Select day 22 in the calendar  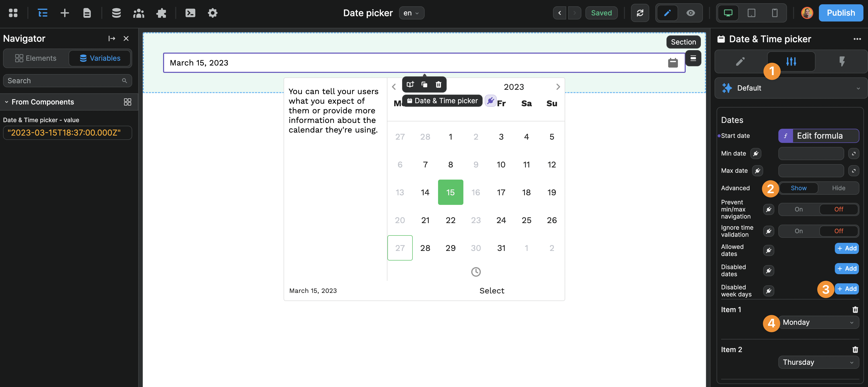450,220
